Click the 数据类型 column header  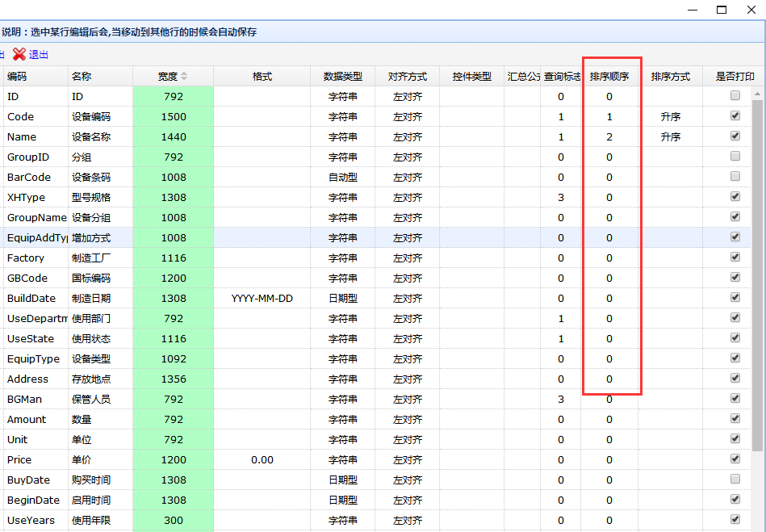342,77
